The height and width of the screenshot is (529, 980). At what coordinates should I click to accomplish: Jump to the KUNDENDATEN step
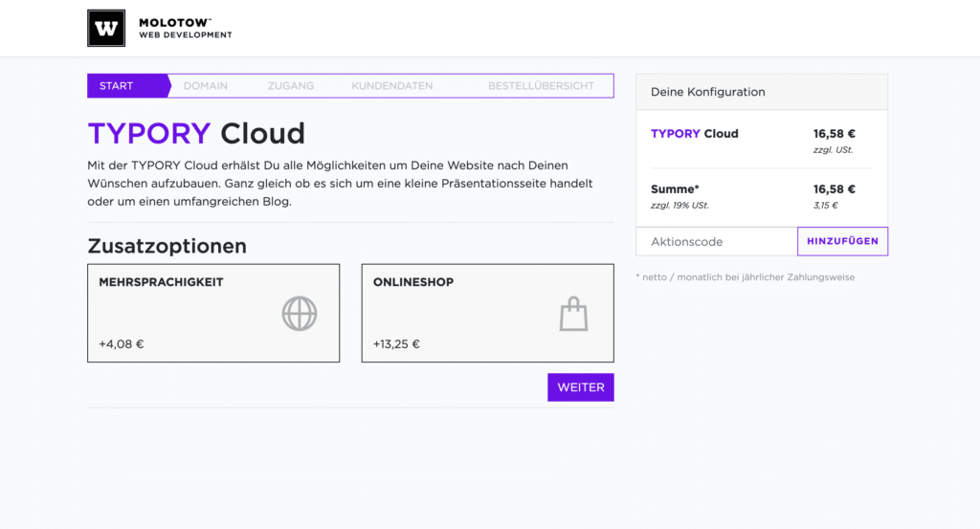(x=392, y=86)
